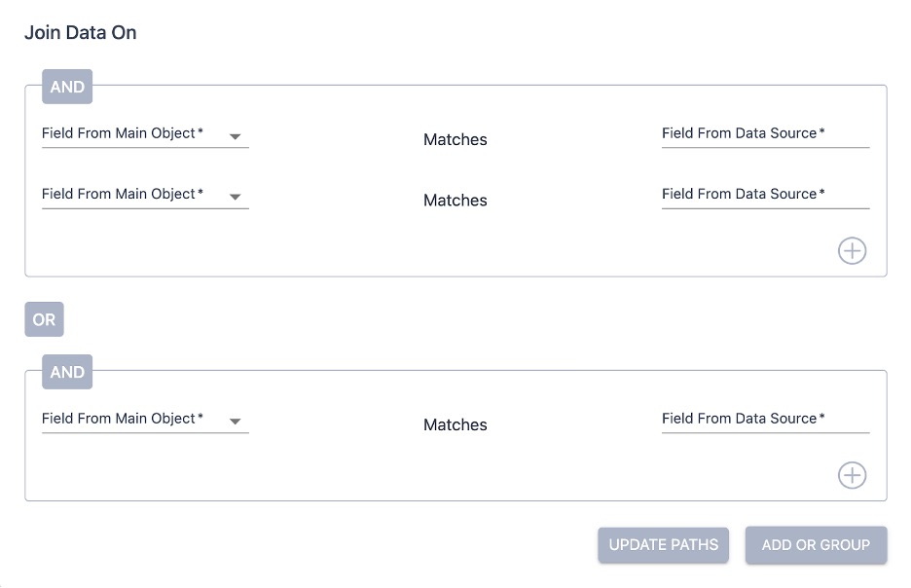The height and width of the screenshot is (588, 911).
Task: Open Field From Main Object dropdown in bottom group
Action: [x=145, y=420]
